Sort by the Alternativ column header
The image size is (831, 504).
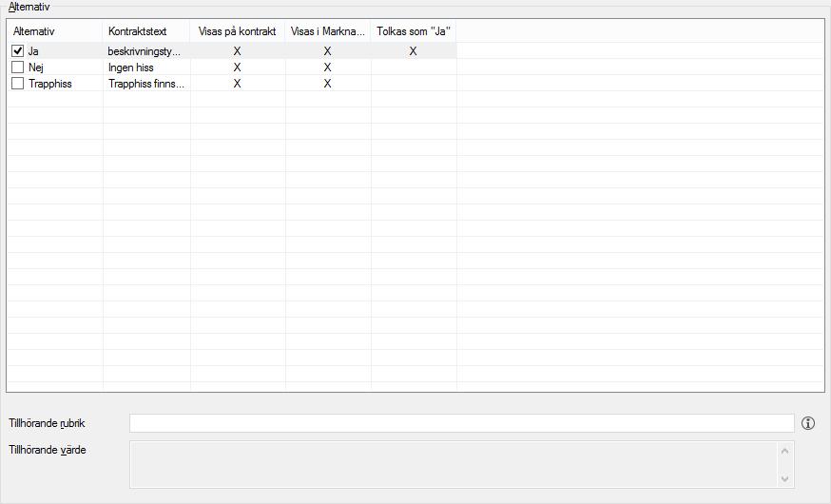tap(54, 31)
